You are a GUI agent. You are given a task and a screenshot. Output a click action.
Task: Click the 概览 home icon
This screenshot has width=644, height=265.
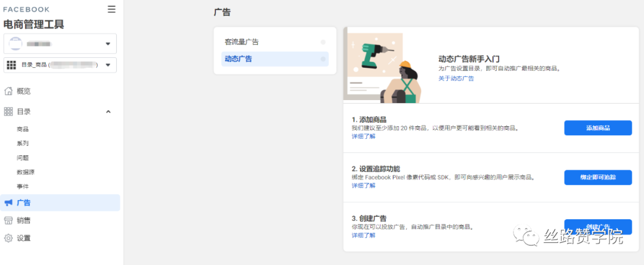[x=8, y=91]
